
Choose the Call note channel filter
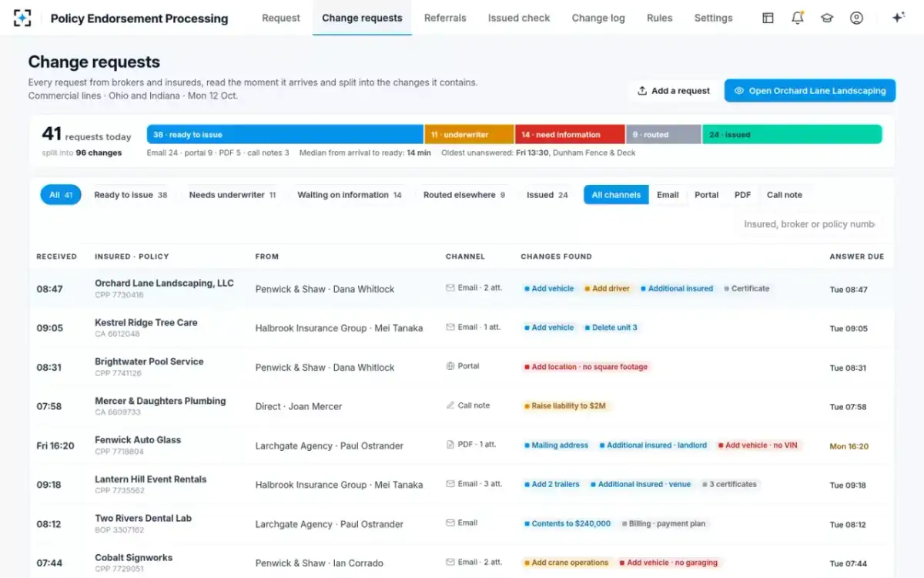click(x=785, y=195)
